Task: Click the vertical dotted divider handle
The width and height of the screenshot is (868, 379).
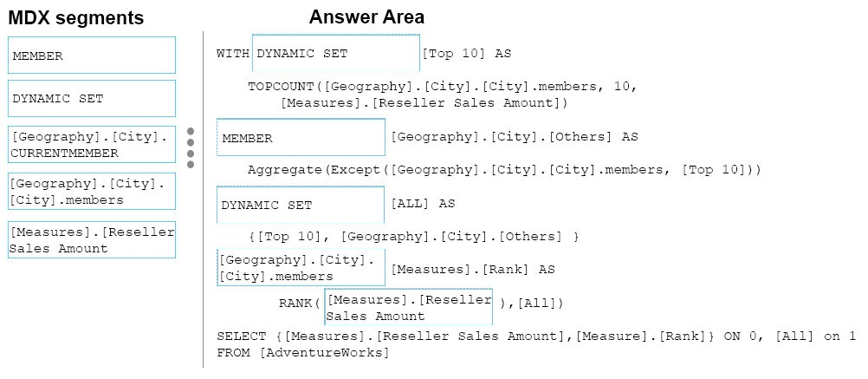Action: click(x=191, y=148)
